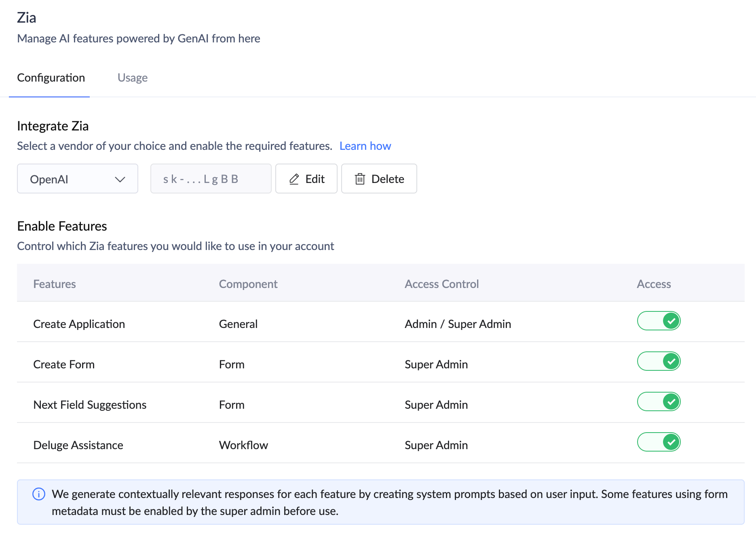
Task: Click the Access column header
Action: pyautogui.click(x=654, y=284)
